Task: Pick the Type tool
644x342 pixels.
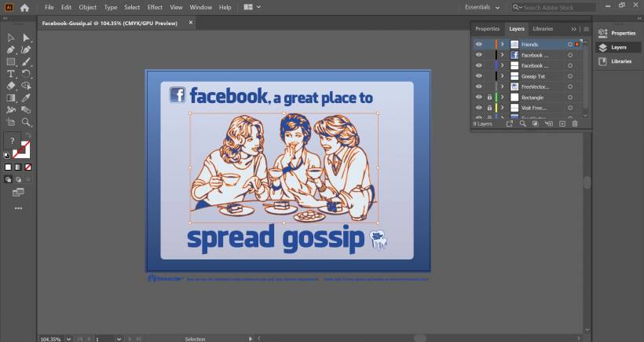Action: coord(11,74)
